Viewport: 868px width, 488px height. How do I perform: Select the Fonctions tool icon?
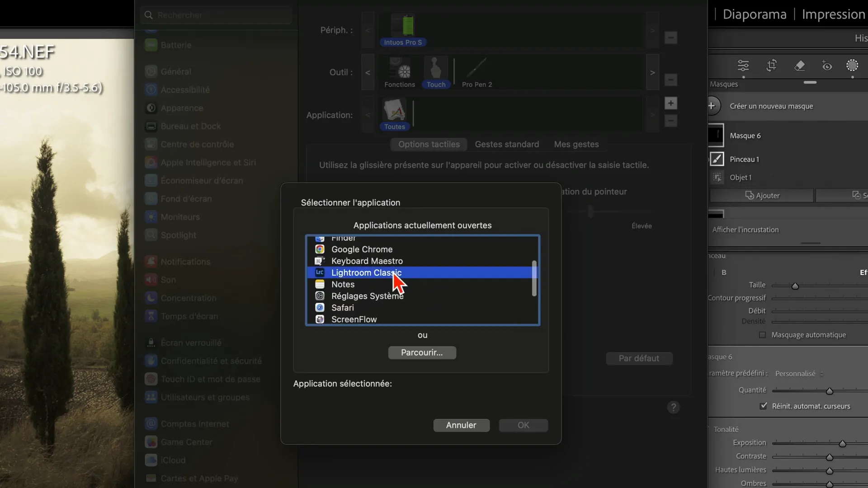tap(400, 72)
